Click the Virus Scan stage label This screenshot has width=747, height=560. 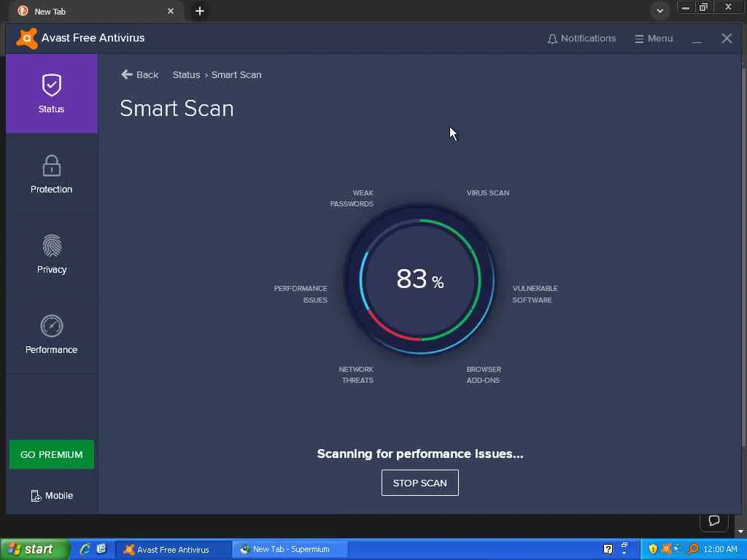click(488, 192)
